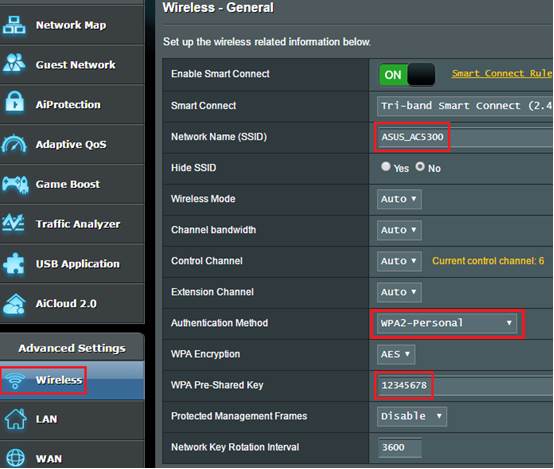The width and height of the screenshot is (554, 469).
Task: Open the Network Map icon
Action: 14,25
